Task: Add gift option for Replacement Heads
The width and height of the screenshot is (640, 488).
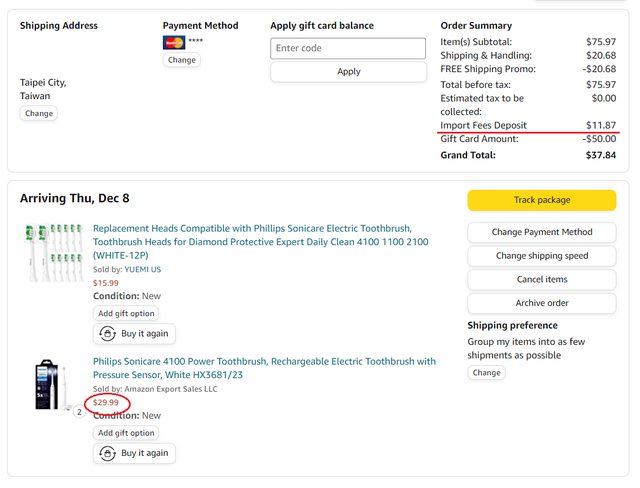Action: tap(126, 313)
